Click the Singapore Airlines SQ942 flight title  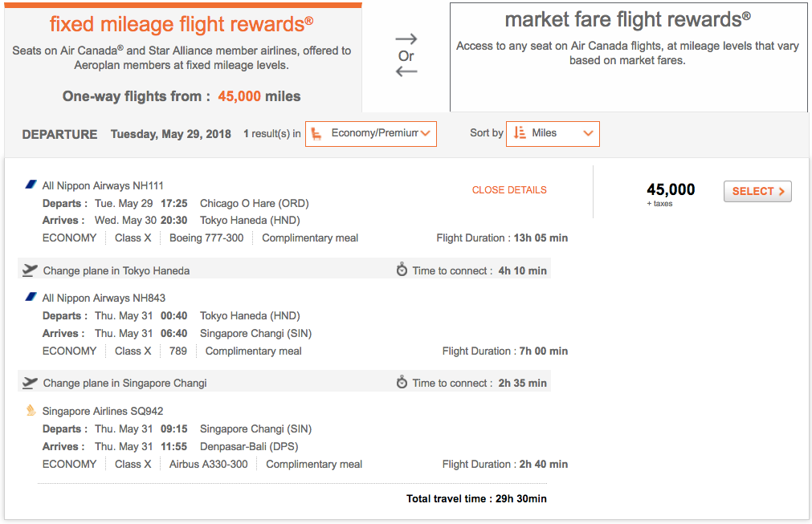[x=103, y=412]
